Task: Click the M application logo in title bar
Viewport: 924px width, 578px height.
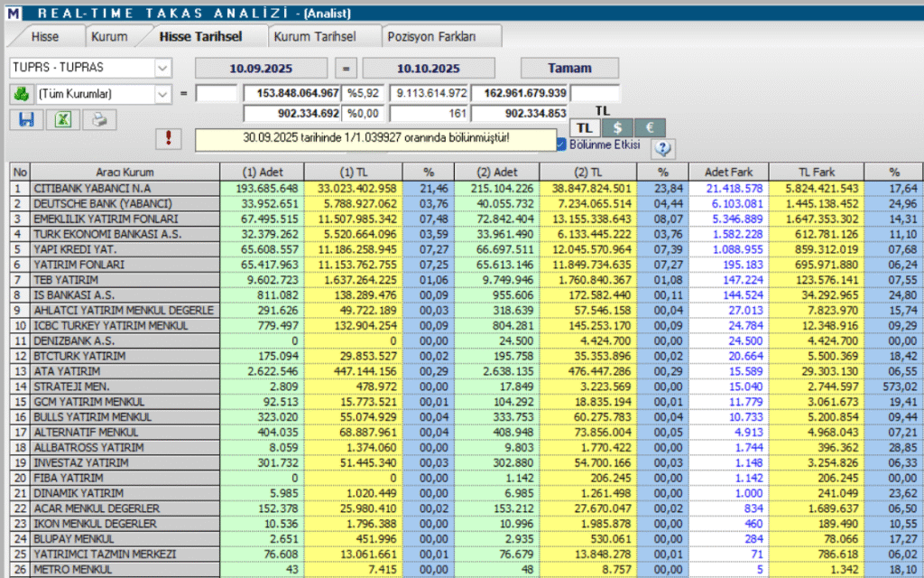Action: coord(14,13)
